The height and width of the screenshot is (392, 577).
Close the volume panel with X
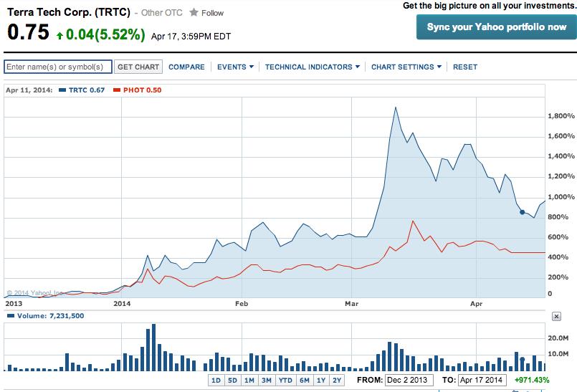556,316
